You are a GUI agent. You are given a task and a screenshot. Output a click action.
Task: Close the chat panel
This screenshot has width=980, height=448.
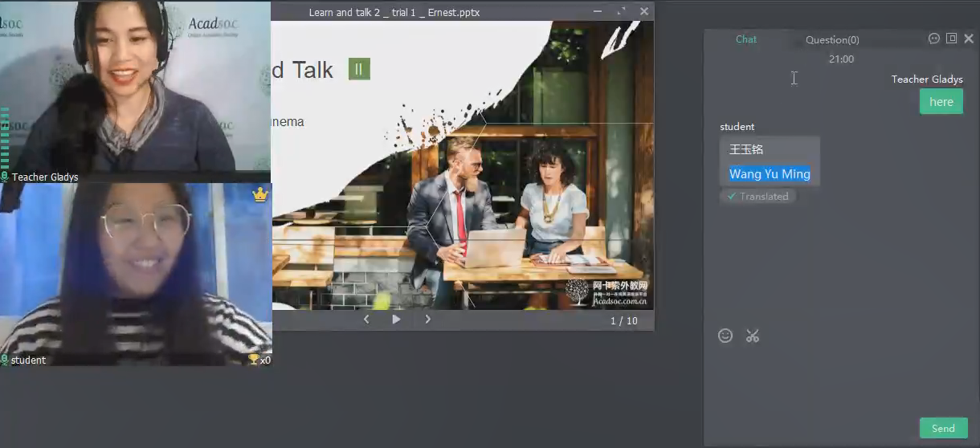point(969,39)
